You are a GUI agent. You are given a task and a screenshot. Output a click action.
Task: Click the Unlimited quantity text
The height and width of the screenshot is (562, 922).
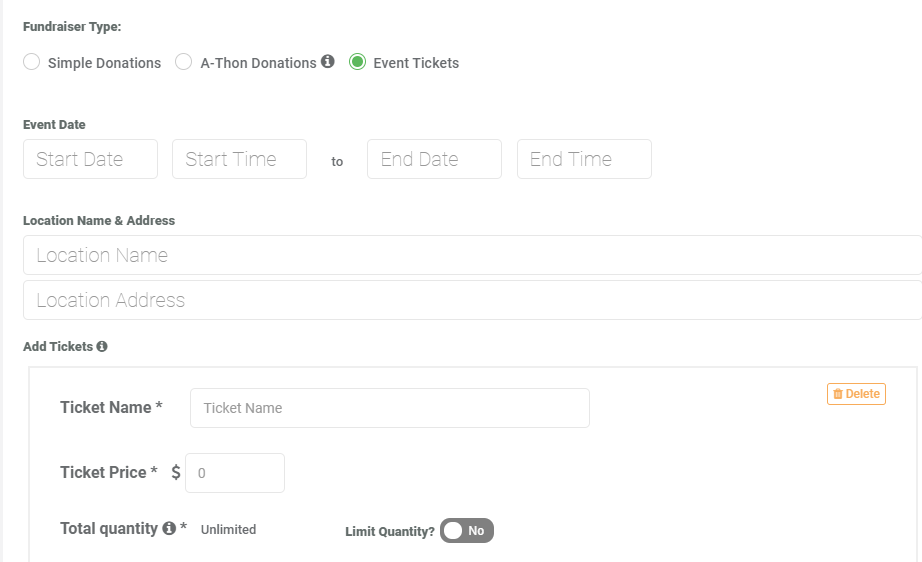coord(229,530)
